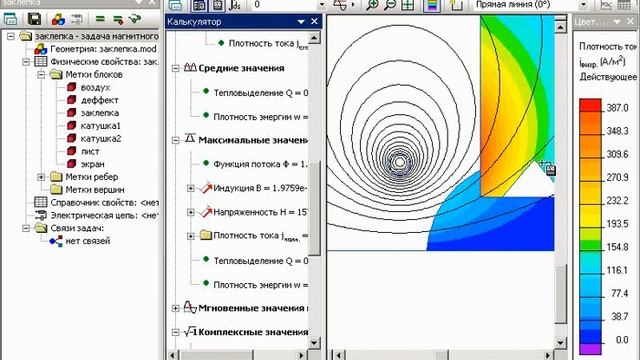
Task: Select the деффект block label
Action: tap(99, 100)
